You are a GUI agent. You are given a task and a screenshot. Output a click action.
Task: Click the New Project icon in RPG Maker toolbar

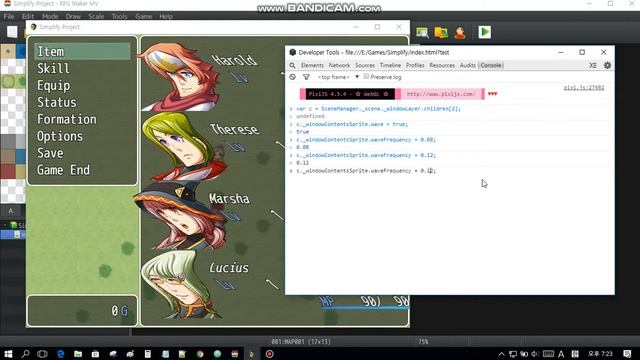click(12, 31)
